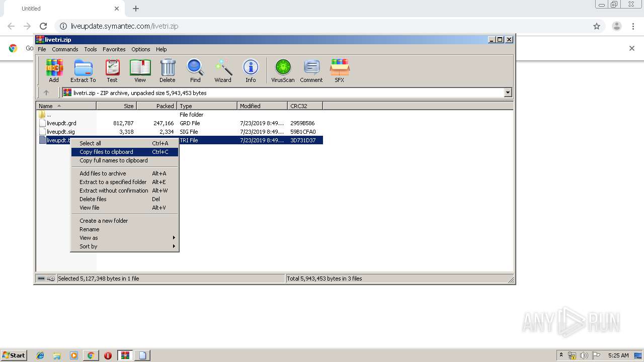This screenshot has height=362, width=644.
Task: Open the Find tool
Action: [x=195, y=70]
